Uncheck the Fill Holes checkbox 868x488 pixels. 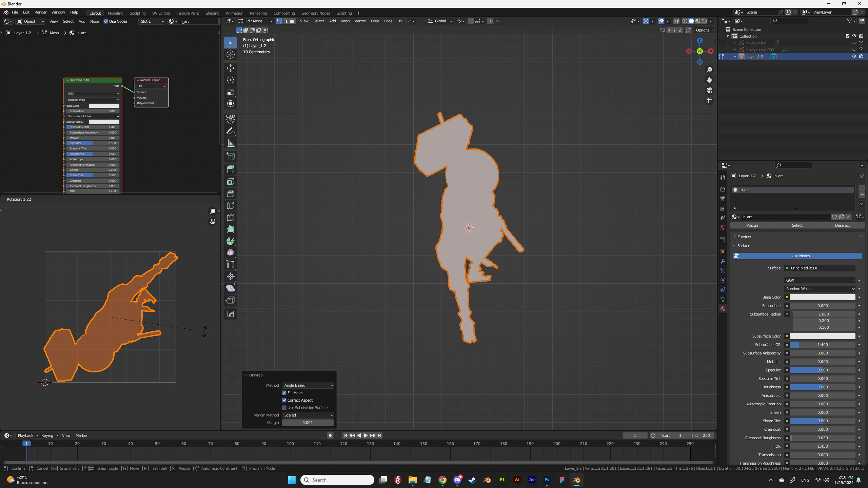coord(284,393)
